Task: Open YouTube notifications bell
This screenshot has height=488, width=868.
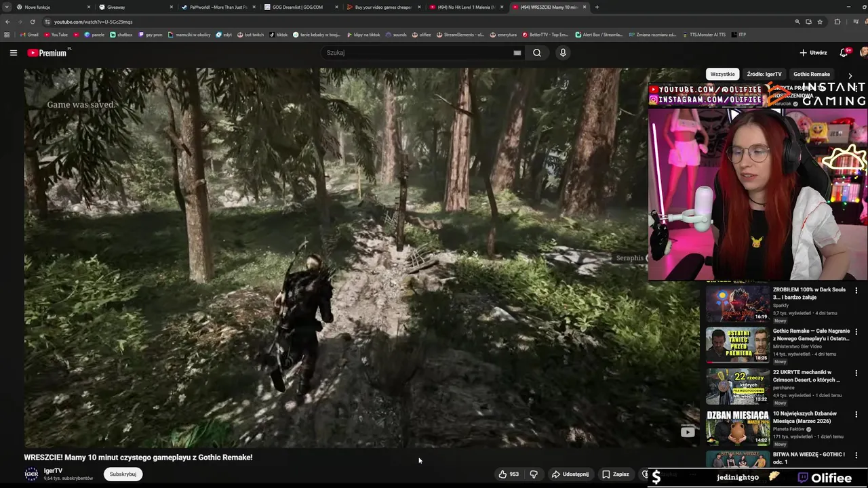Action: 844,52
